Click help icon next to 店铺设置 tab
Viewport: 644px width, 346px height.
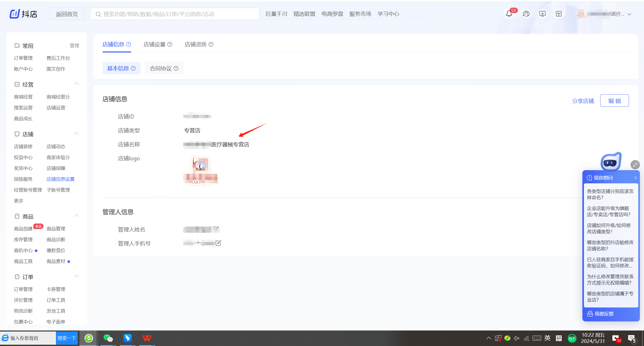tap(170, 44)
